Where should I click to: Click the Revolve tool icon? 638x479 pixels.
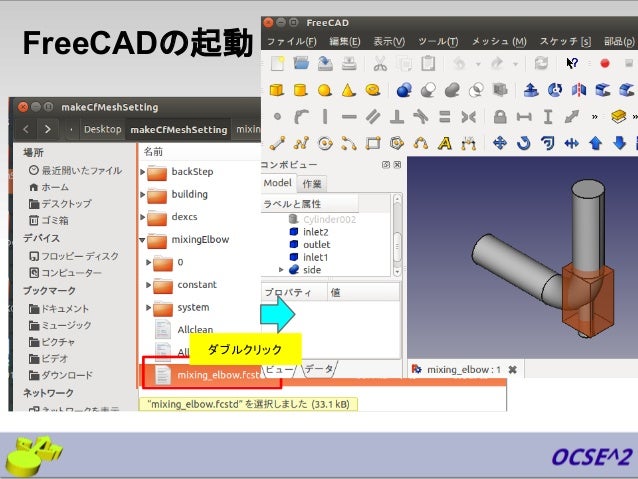point(555,90)
